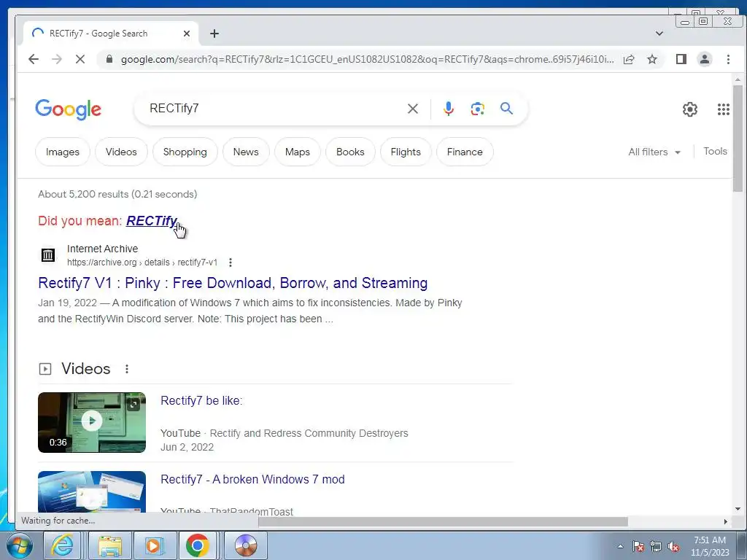Open Windows Explorer from the taskbar

tap(110, 545)
